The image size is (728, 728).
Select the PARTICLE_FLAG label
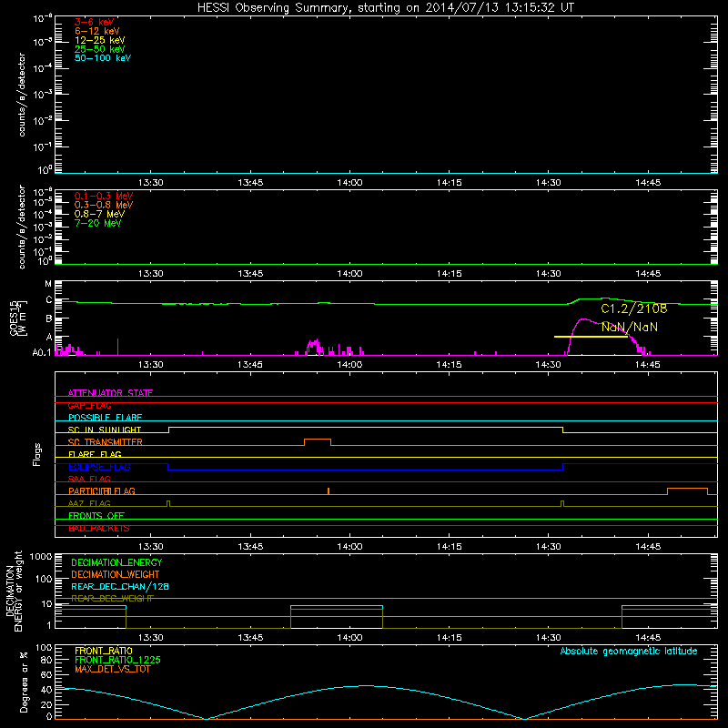(x=102, y=490)
